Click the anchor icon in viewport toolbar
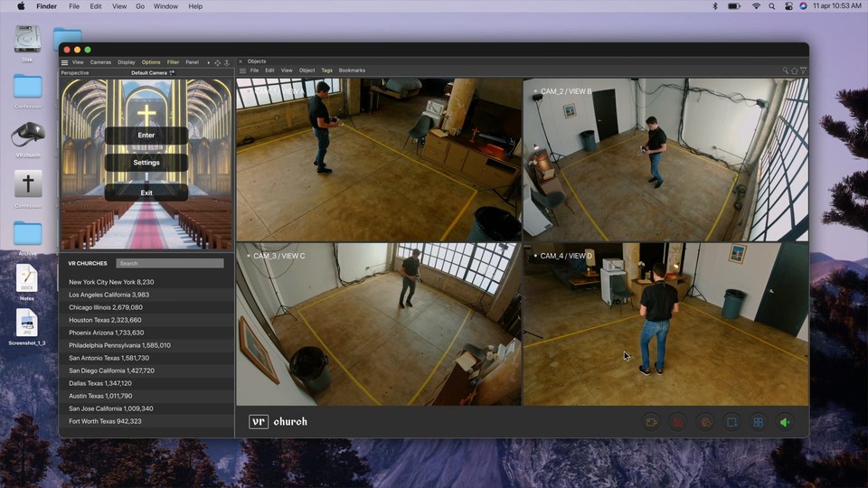The height and width of the screenshot is (488, 868). tap(226, 62)
